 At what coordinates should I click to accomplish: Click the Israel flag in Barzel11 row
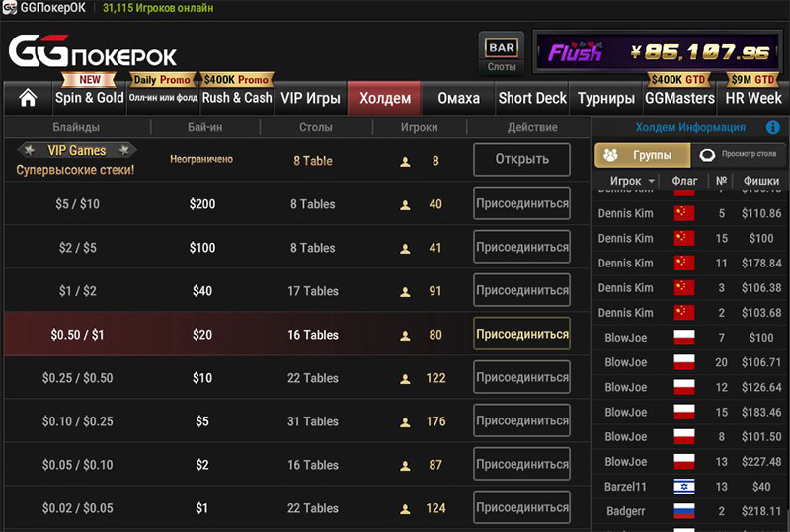pyautogui.click(x=684, y=487)
